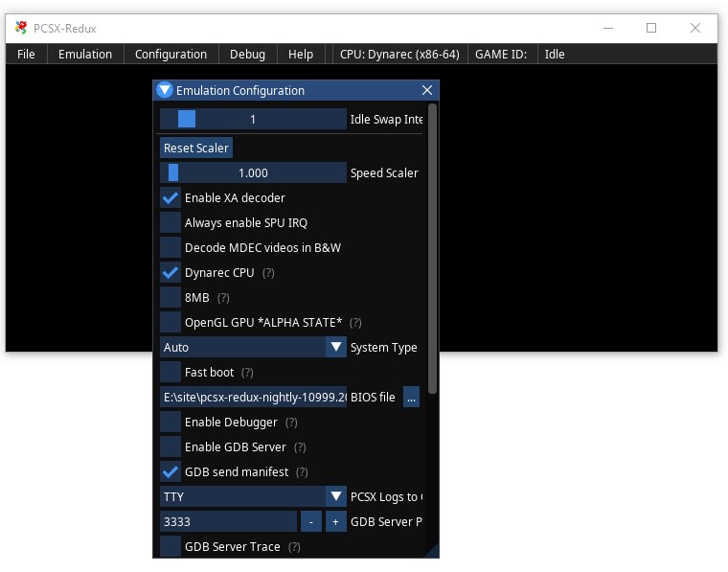Maximize the PCSX-Redux window

tap(651, 29)
